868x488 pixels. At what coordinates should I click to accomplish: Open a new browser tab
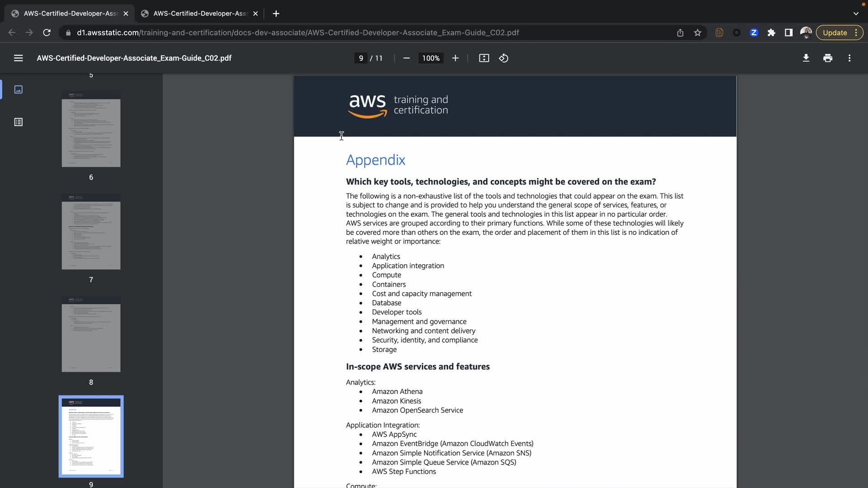pyautogui.click(x=276, y=14)
